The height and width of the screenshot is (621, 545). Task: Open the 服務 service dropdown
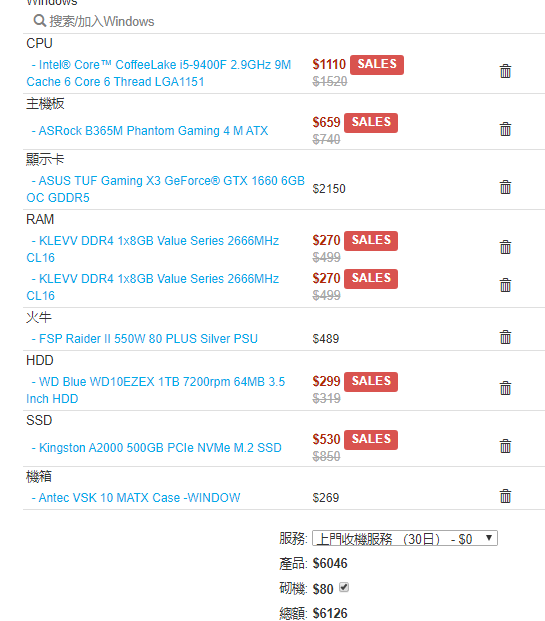point(405,539)
